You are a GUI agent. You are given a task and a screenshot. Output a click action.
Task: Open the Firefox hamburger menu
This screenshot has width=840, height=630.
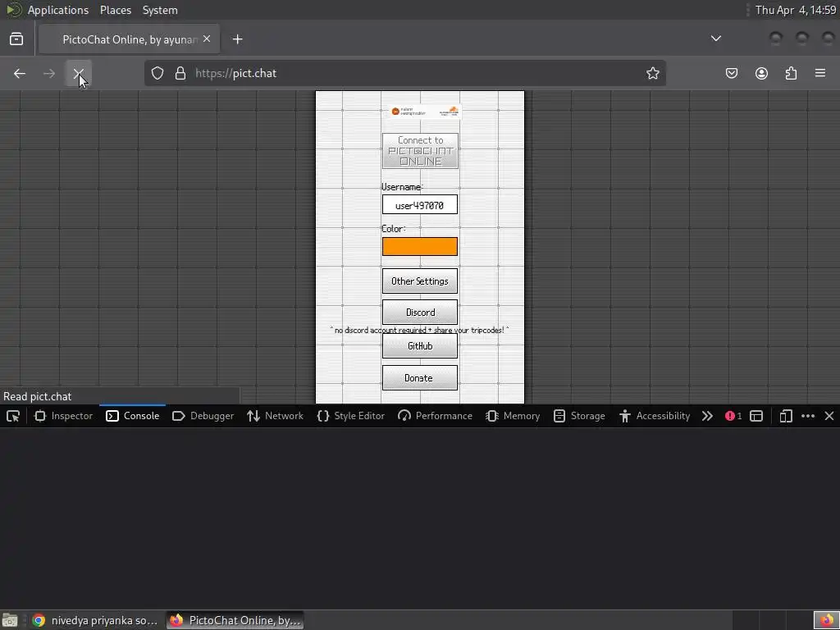tap(820, 73)
